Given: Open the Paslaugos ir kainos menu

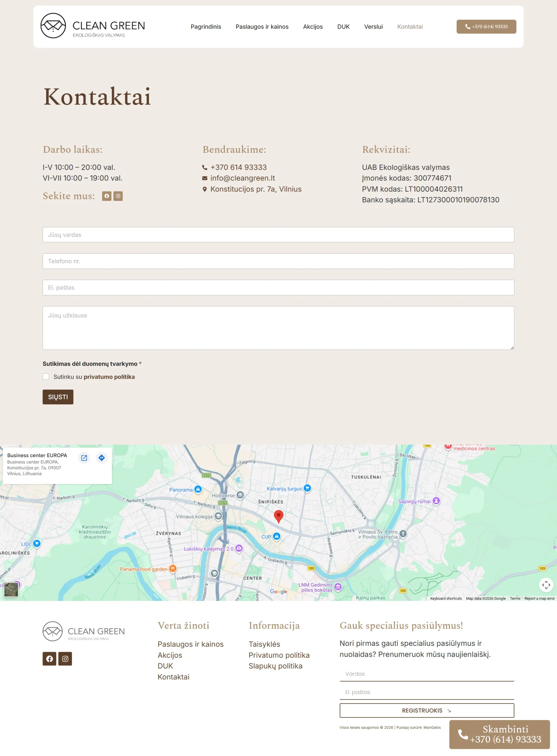Looking at the screenshot, I should point(262,27).
